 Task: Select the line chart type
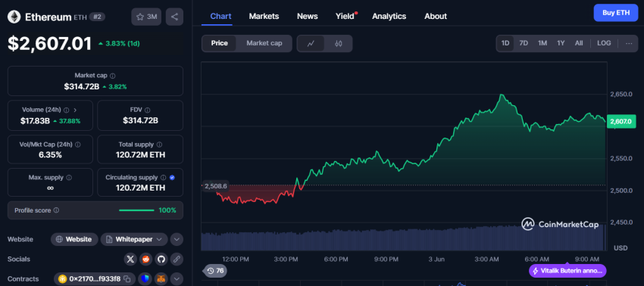tap(311, 43)
